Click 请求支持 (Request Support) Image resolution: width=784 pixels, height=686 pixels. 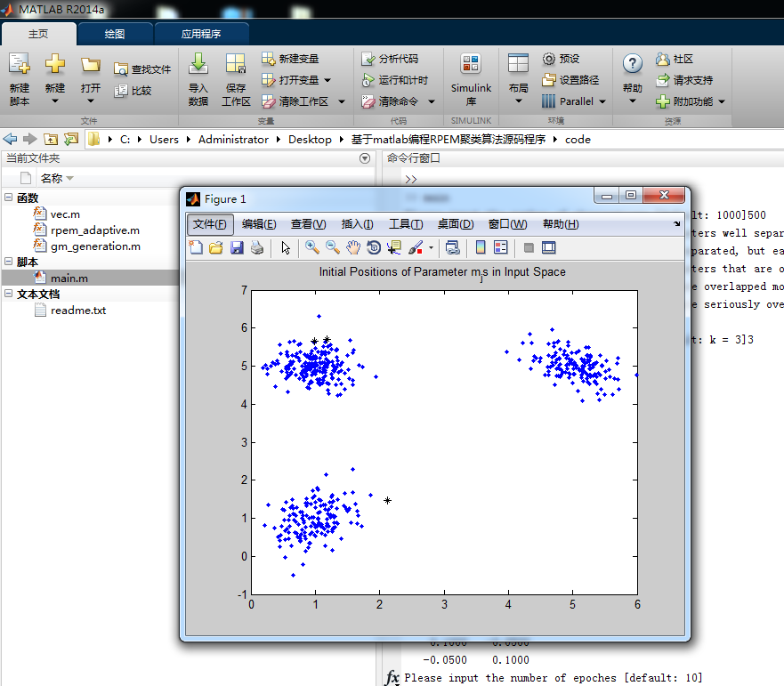(684, 80)
